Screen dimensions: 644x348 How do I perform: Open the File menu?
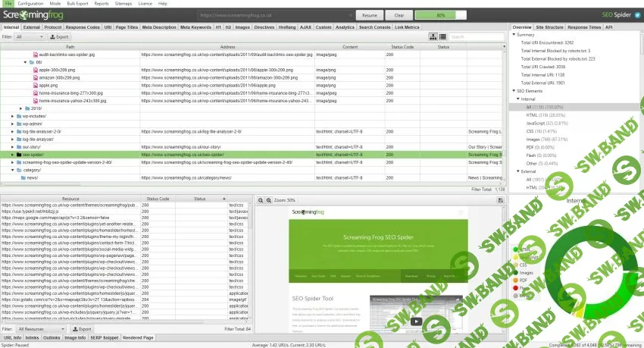(8, 3)
